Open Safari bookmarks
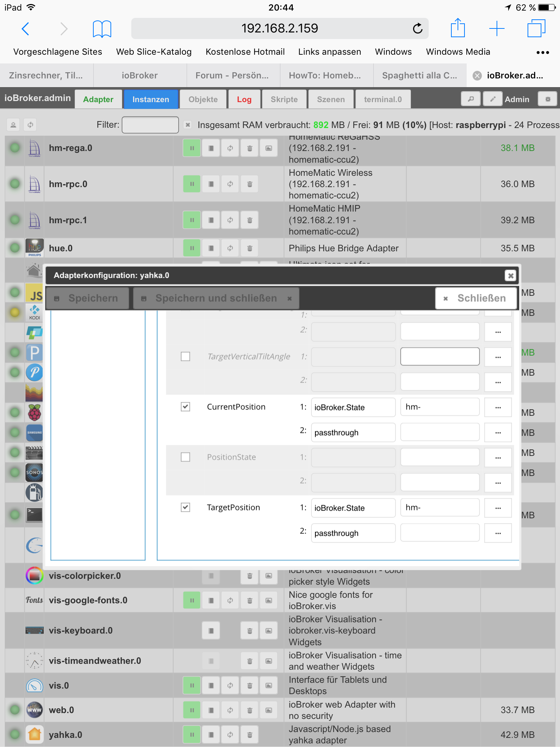The image size is (560, 747). click(x=102, y=29)
